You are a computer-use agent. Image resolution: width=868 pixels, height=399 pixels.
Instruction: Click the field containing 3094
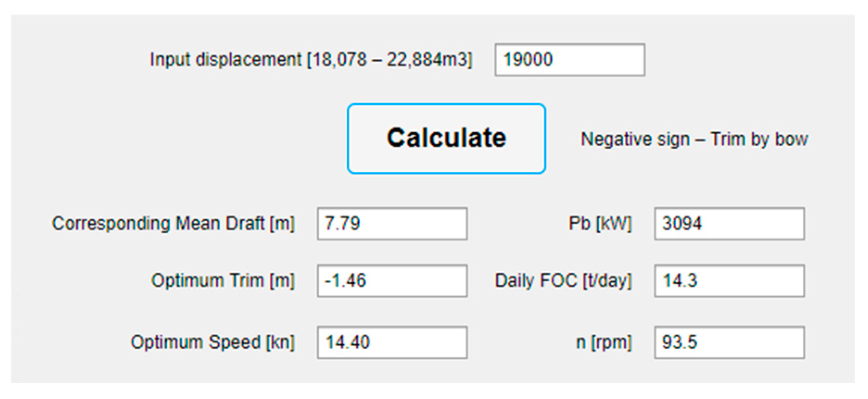pyautogui.click(x=729, y=224)
